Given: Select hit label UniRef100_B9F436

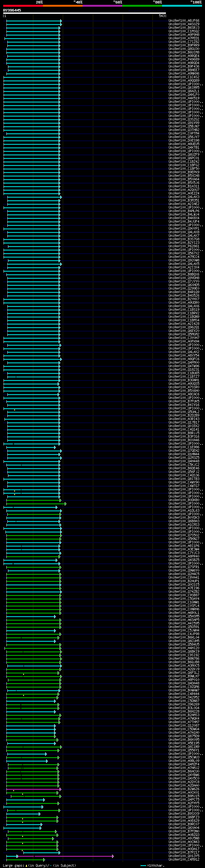Looking at the screenshot, I should click(184, 67).
